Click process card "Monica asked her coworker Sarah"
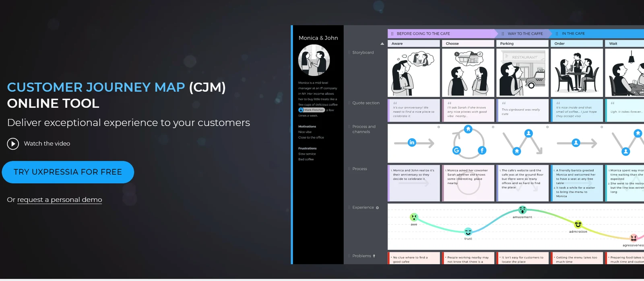Viewport: 644px width, 281px height. [x=468, y=183]
